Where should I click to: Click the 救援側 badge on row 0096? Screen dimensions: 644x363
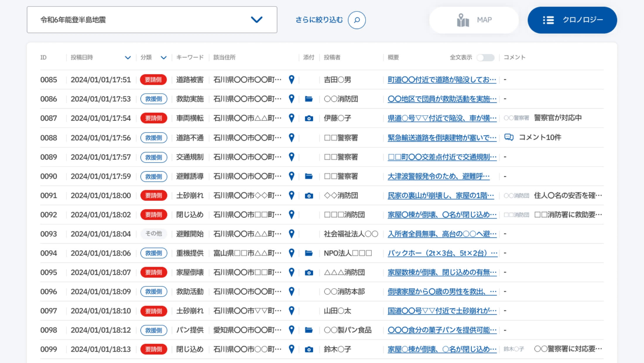[x=153, y=292]
